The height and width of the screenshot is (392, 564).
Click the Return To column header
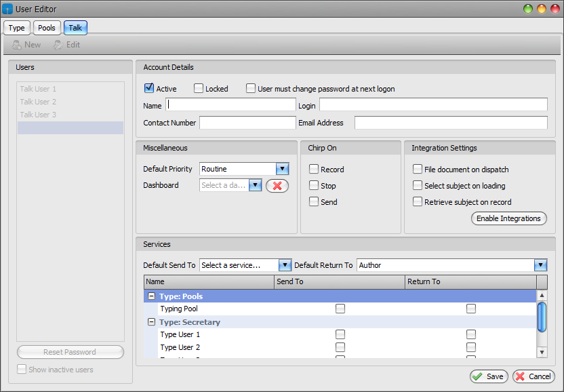tap(470, 282)
